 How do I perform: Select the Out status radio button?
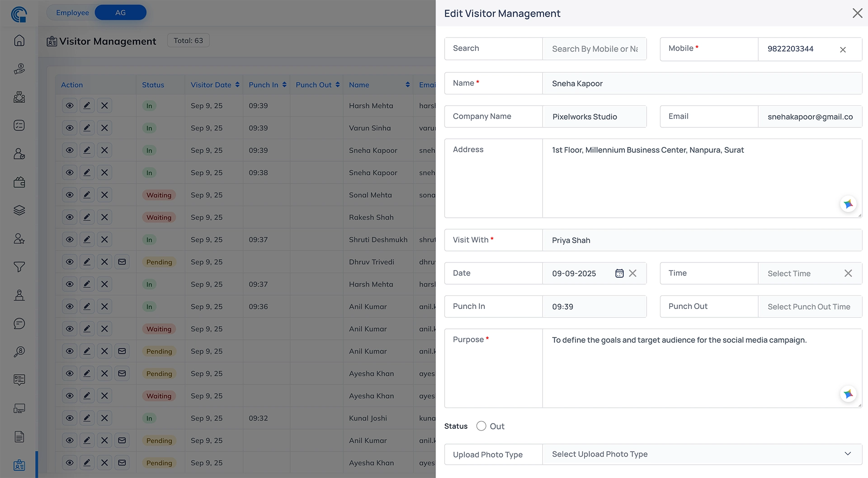(x=481, y=426)
